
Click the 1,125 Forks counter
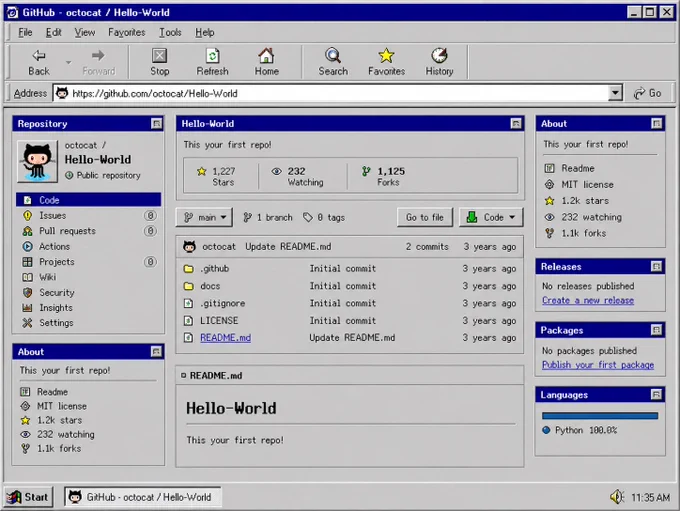(x=383, y=176)
